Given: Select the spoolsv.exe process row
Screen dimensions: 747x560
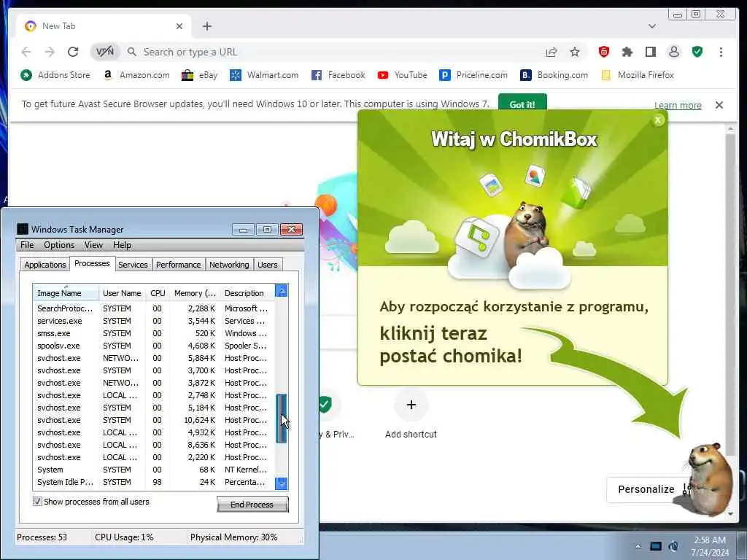Looking at the screenshot, I should pyautogui.click(x=153, y=346).
